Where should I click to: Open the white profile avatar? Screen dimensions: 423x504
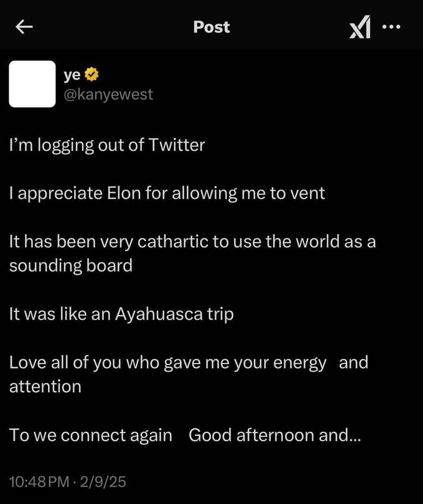pos(32,84)
